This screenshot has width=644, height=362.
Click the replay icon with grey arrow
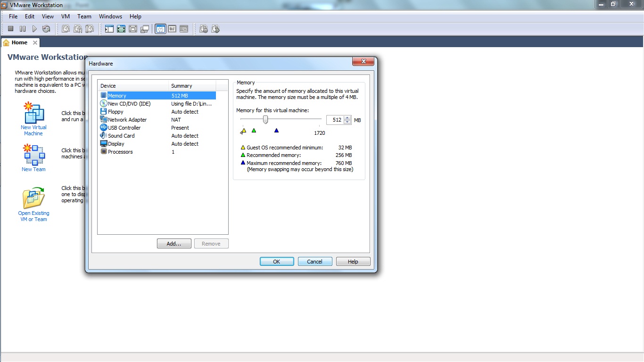[215, 29]
